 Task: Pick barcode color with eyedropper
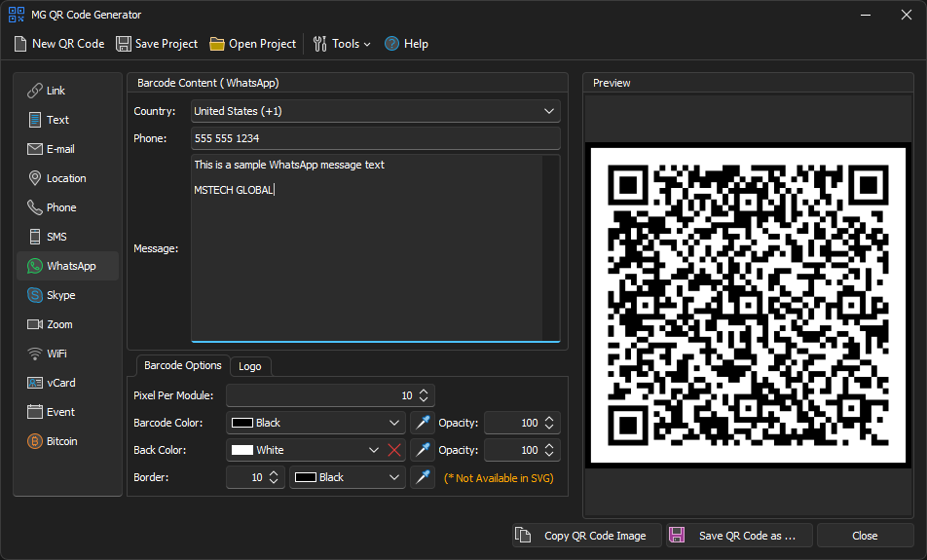(423, 423)
